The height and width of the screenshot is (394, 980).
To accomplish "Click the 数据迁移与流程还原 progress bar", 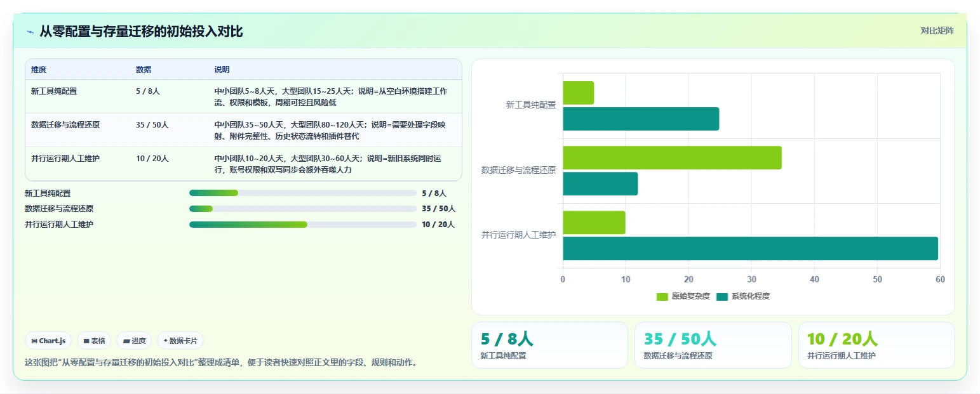I will pos(303,209).
